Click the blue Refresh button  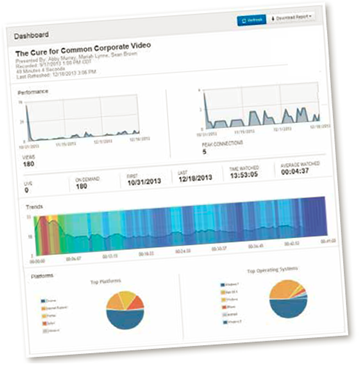coord(252,20)
